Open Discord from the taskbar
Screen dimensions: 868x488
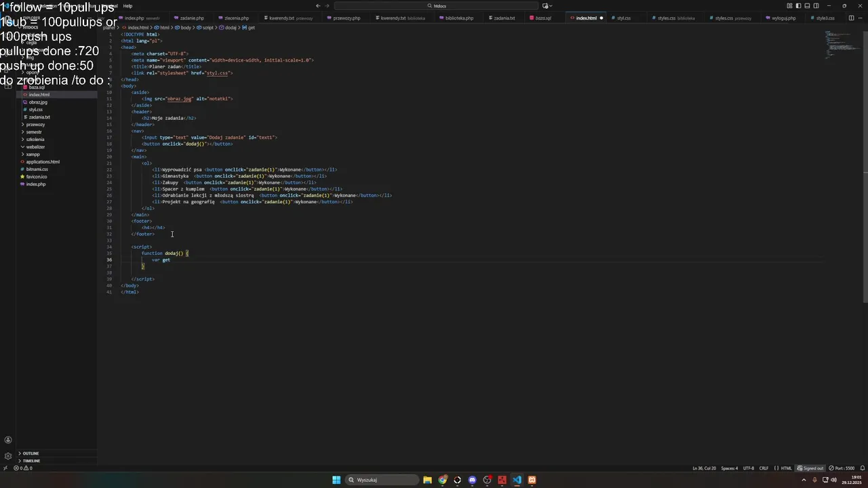pos(472,480)
